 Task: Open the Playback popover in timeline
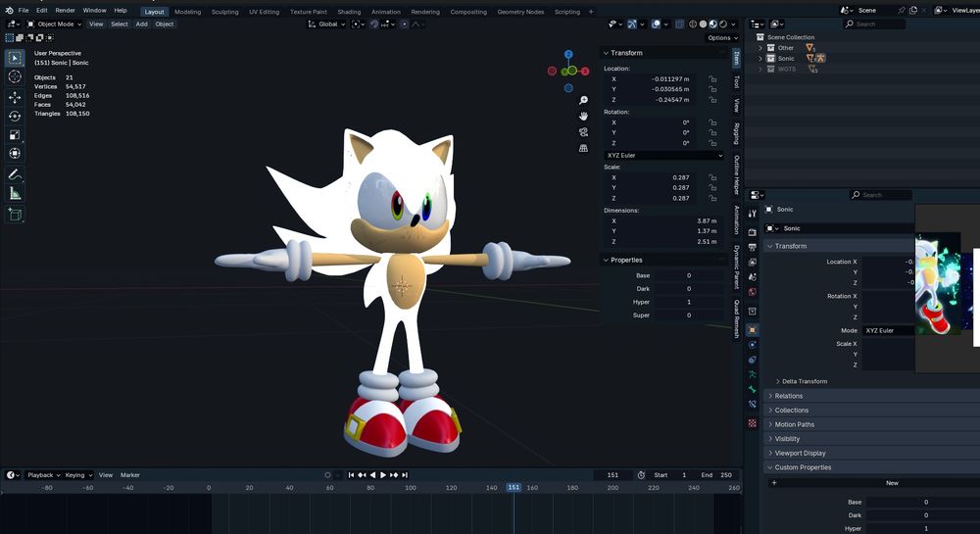click(x=43, y=475)
